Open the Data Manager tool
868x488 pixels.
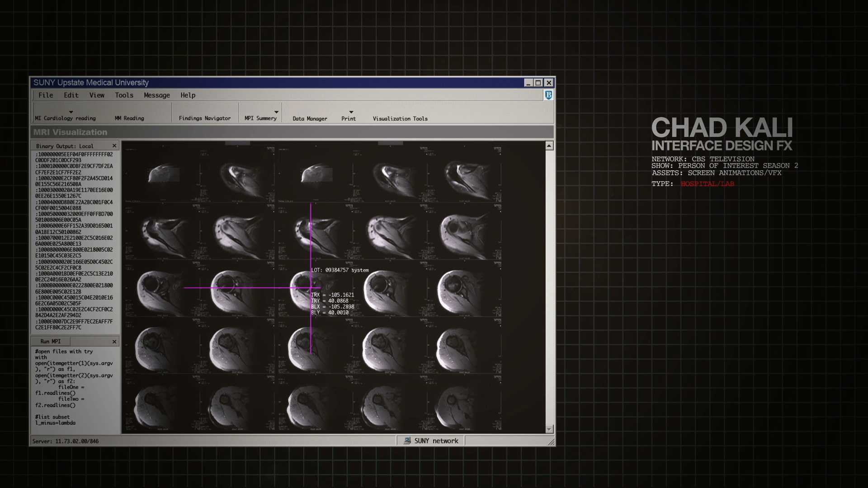click(310, 118)
